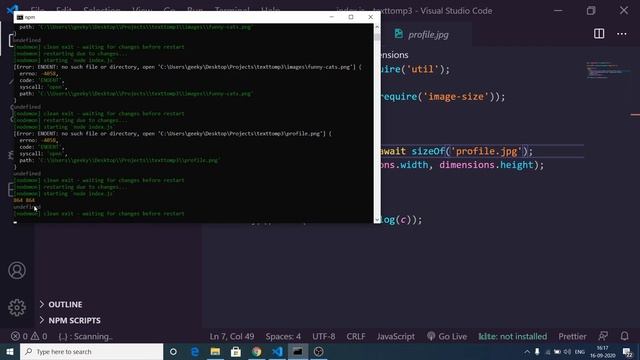Viewport: 640px width, 360px height.
Task: Restore down the Visual Studio Code window
Action: 591,11
